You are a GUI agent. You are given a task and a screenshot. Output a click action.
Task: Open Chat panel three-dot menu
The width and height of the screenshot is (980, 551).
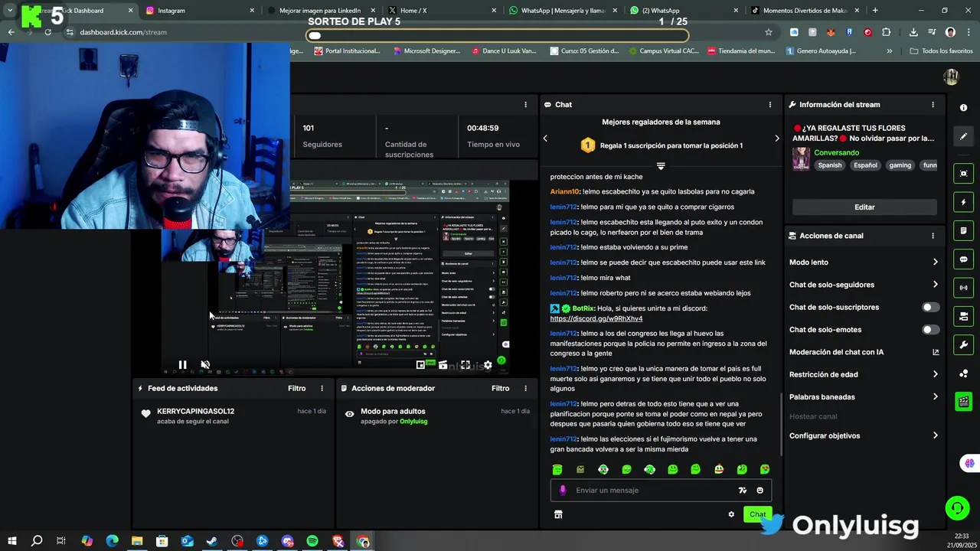(770, 105)
